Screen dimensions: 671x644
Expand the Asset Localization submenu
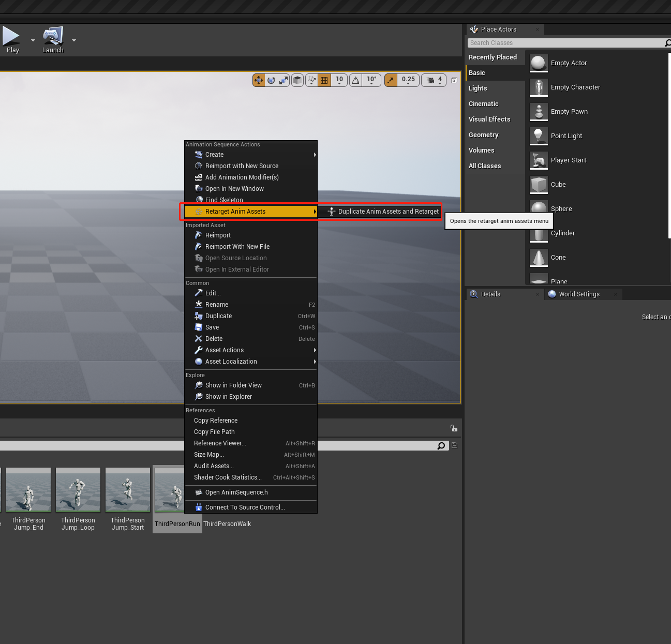[x=251, y=362]
